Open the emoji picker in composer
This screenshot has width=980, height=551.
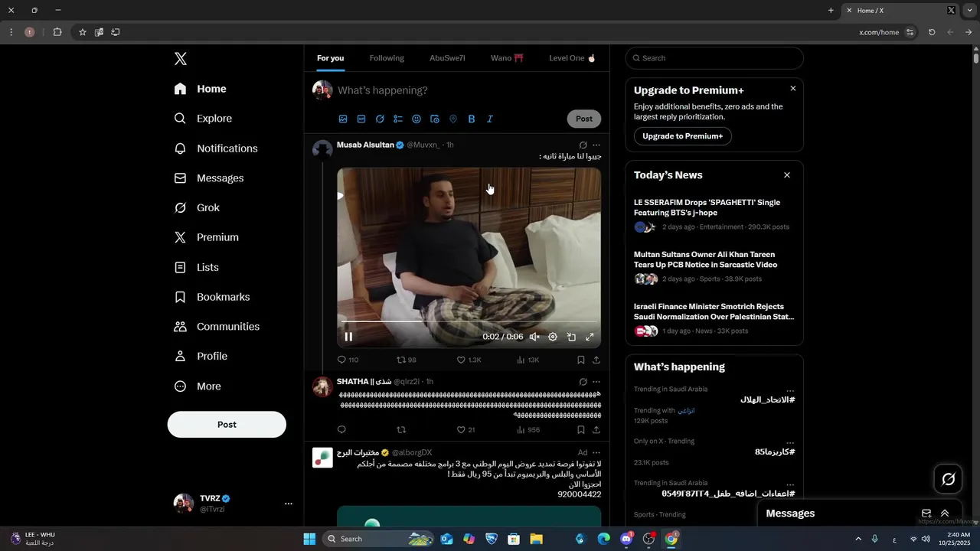tap(416, 119)
